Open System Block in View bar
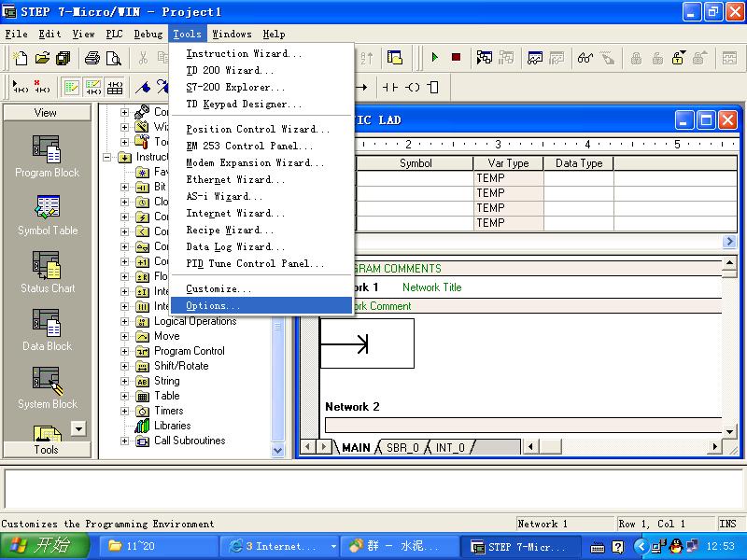 point(47,388)
